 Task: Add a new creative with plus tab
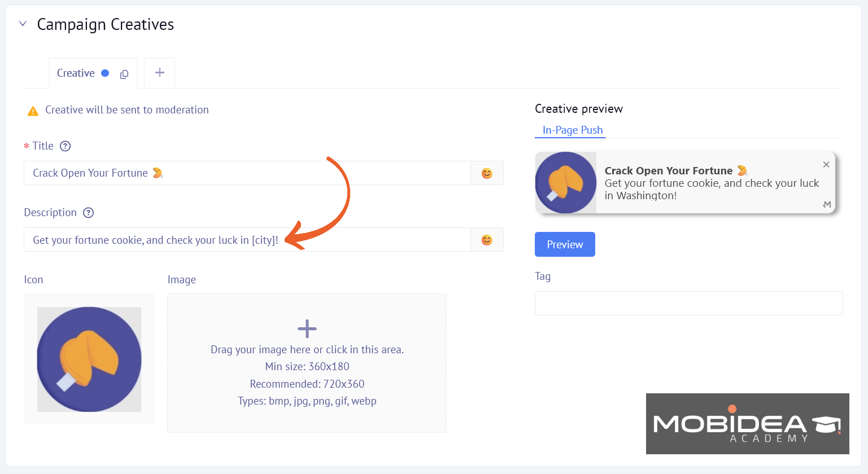(x=160, y=73)
